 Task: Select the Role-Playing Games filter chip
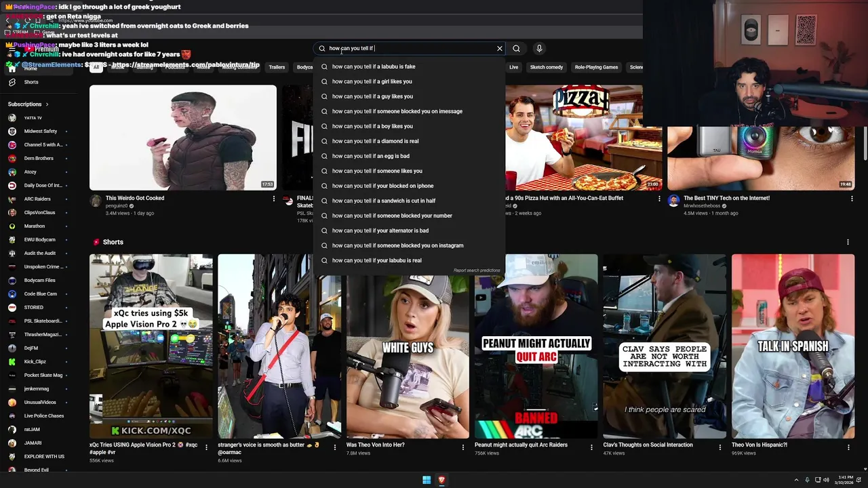point(596,67)
